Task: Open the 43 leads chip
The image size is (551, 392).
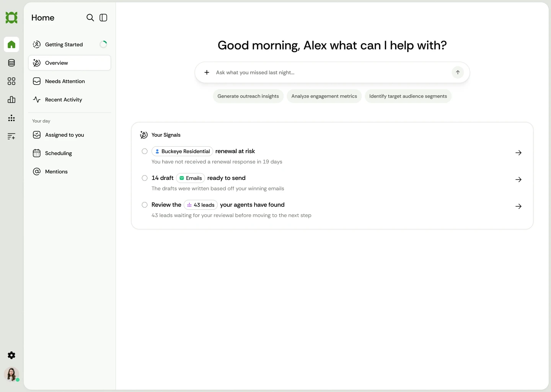Action: [x=201, y=205]
